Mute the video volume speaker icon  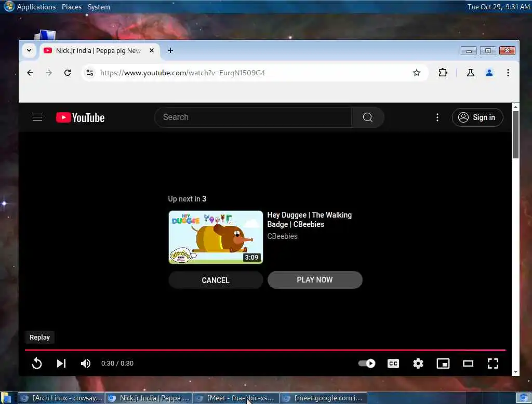[86, 363]
